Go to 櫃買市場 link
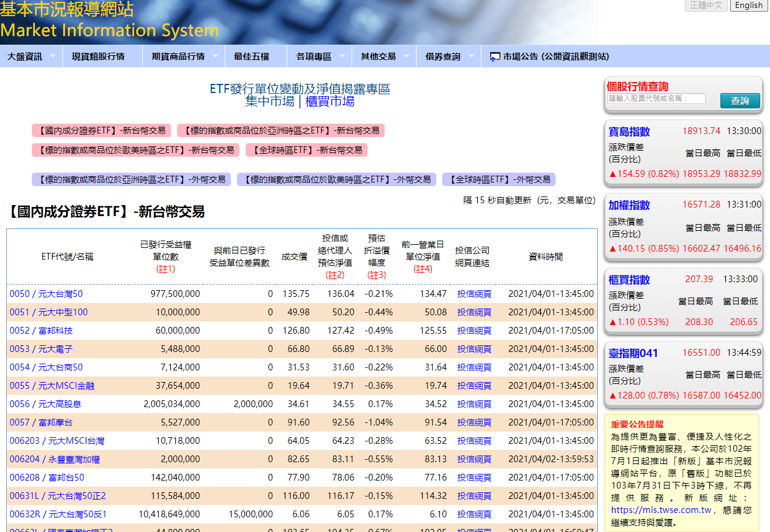770x532 pixels. [x=330, y=102]
